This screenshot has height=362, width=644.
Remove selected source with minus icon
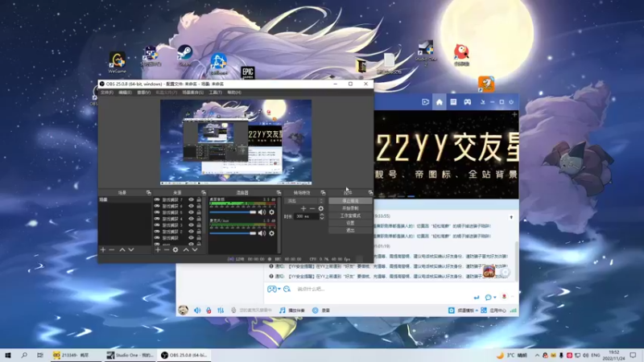167,249
